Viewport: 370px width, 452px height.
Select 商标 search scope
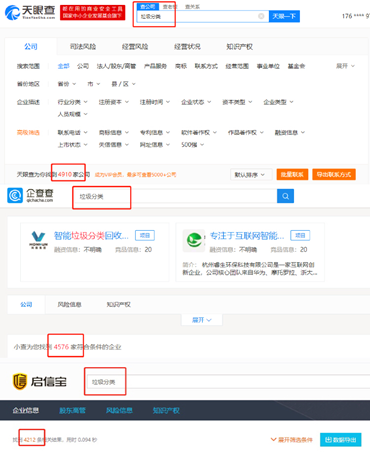tap(181, 66)
